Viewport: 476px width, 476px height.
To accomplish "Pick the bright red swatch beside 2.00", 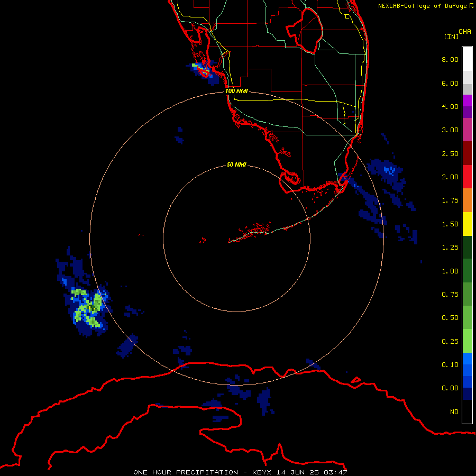I will click(467, 177).
